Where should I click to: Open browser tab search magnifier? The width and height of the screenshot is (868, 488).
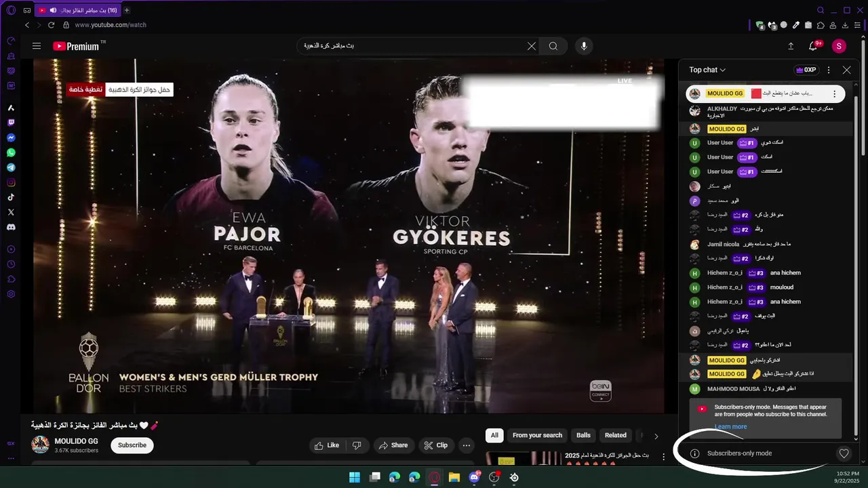point(821,10)
